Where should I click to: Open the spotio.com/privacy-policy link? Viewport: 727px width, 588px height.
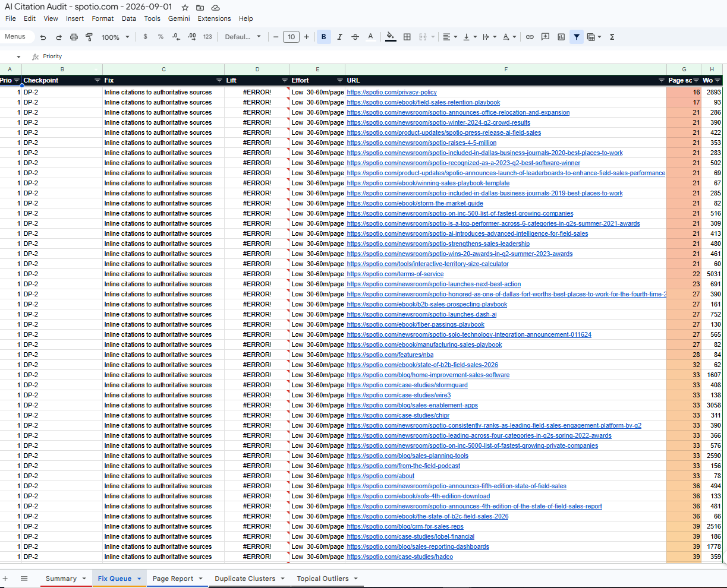392,93
